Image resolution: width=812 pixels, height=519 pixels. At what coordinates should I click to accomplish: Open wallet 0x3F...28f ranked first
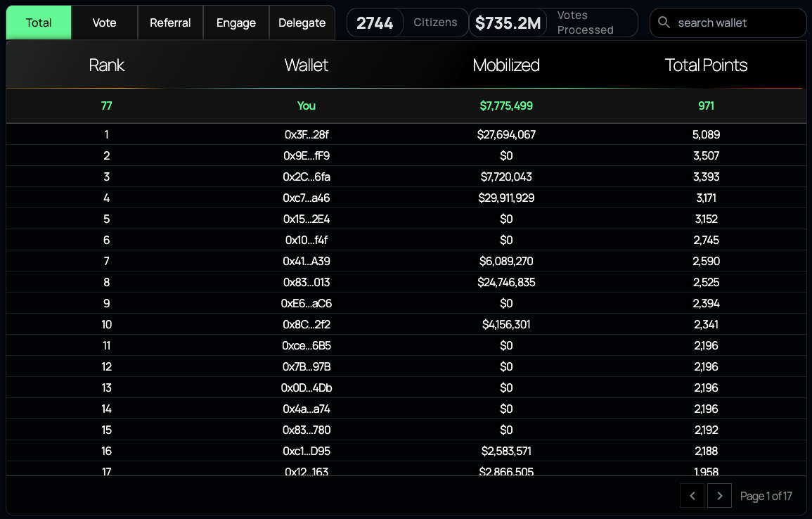coord(307,134)
